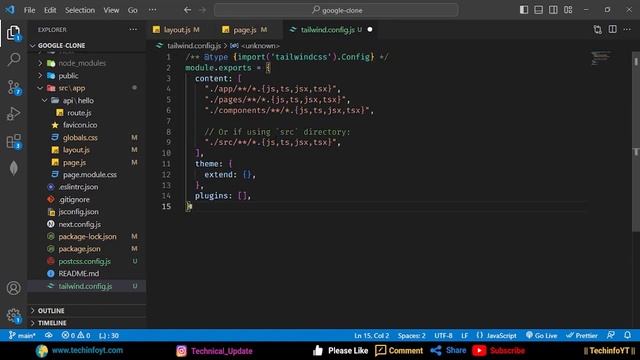Viewport: 640px width, 360px height.
Task: Customize layout icon in title bar
Action: (x=568, y=10)
